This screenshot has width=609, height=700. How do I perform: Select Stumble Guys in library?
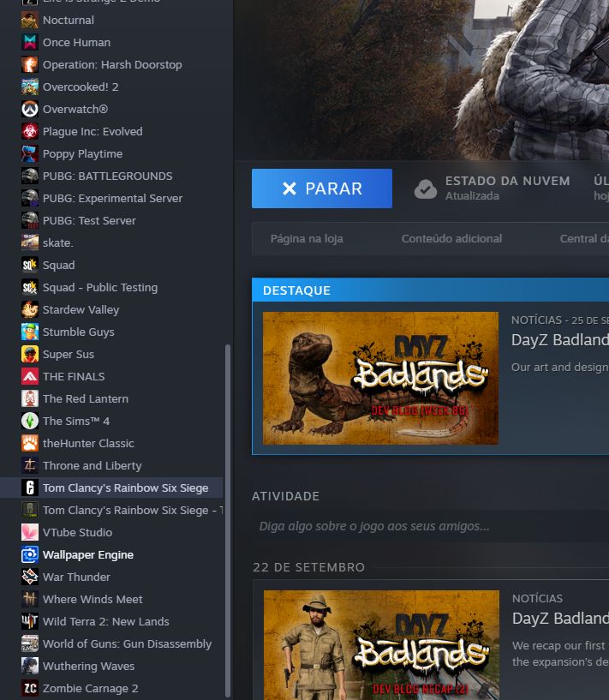click(x=111, y=332)
